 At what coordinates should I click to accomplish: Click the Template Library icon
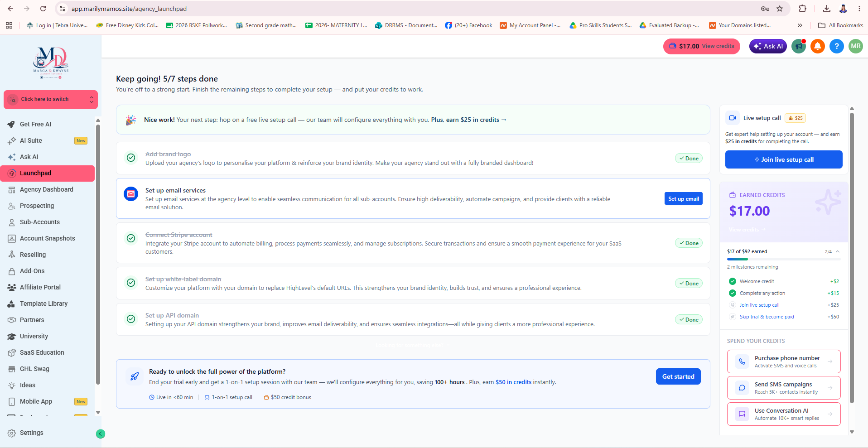[x=12, y=303]
